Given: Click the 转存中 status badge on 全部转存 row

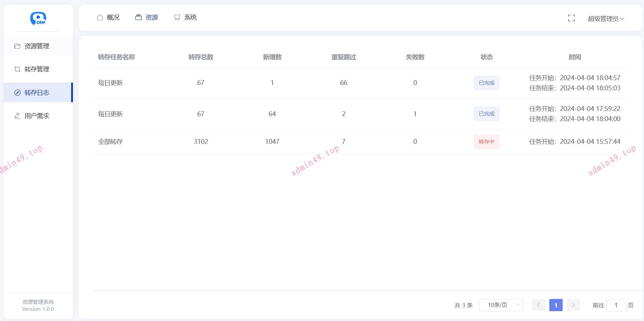Looking at the screenshot, I should [x=486, y=141].
